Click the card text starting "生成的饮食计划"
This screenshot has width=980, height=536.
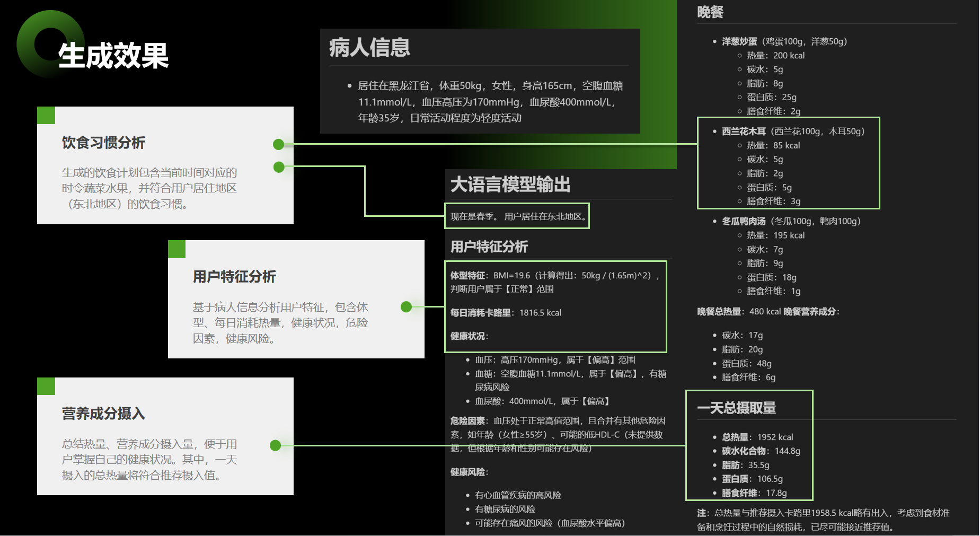point(149,188)
